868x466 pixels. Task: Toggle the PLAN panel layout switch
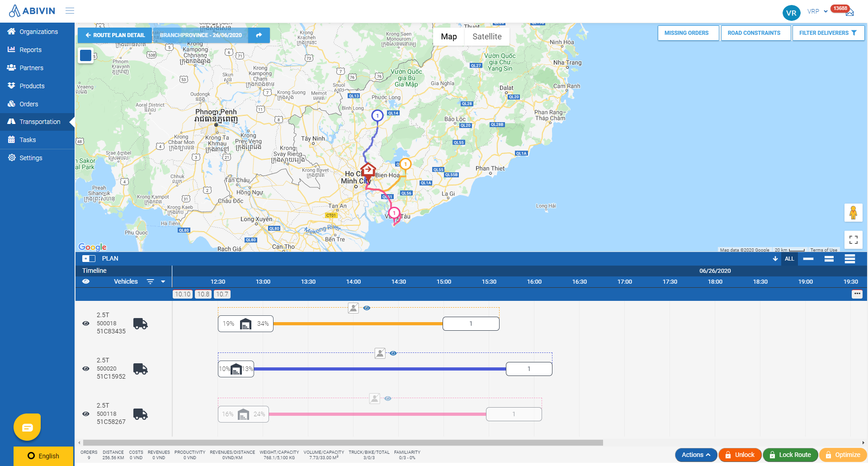(89, 259)
